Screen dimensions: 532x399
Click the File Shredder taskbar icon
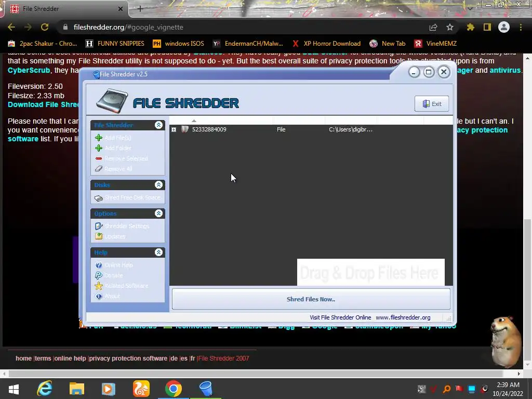click(x=206, y=389)
